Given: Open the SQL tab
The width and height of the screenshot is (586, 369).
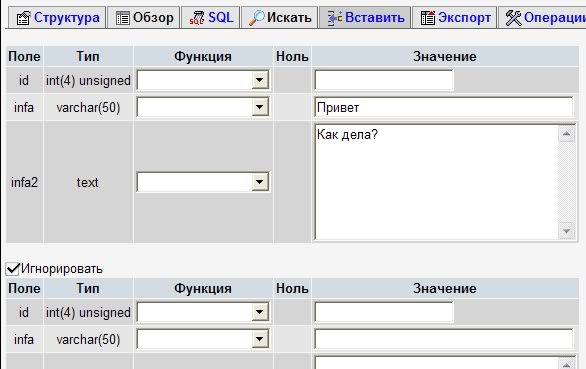Looking at the screenshot, I should pyautogui.click(x=211, y=18).
